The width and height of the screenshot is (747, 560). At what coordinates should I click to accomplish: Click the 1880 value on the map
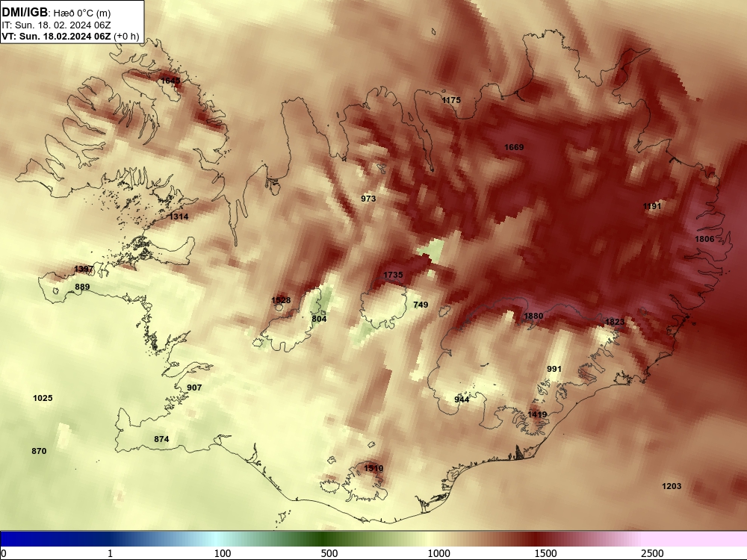533,316
